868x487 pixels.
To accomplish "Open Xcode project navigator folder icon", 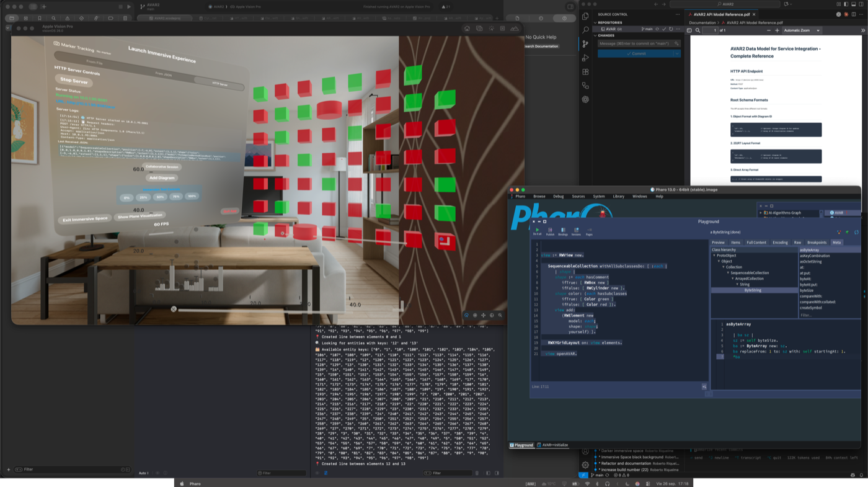I will [x=11, y=18].
